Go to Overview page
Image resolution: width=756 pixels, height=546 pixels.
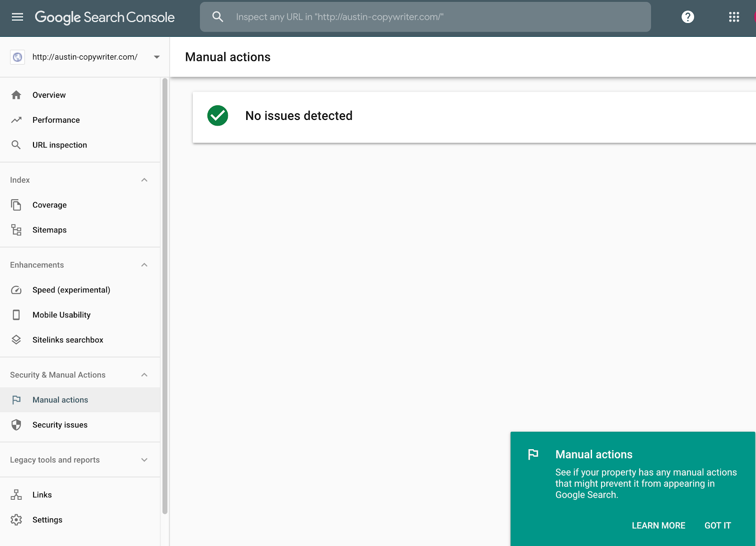[80, 95]
